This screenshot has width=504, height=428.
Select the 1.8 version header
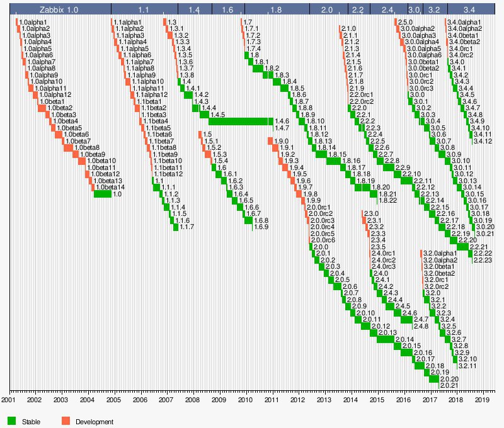coord(277,9)
